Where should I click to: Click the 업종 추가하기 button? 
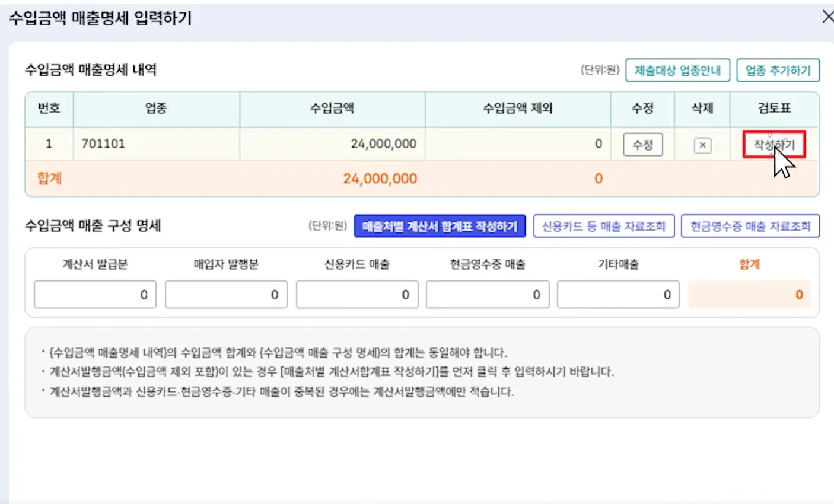pyautogui.click(x=778, y=71)
